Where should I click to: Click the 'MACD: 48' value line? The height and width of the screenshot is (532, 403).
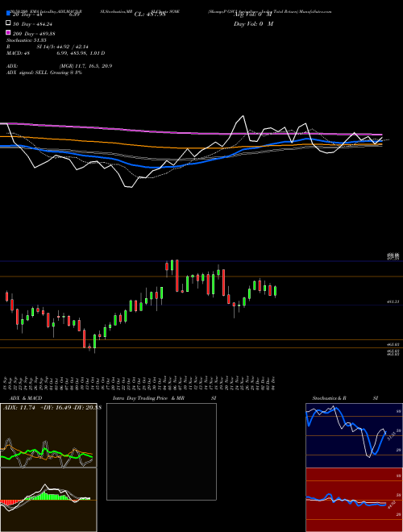[56, 53]
